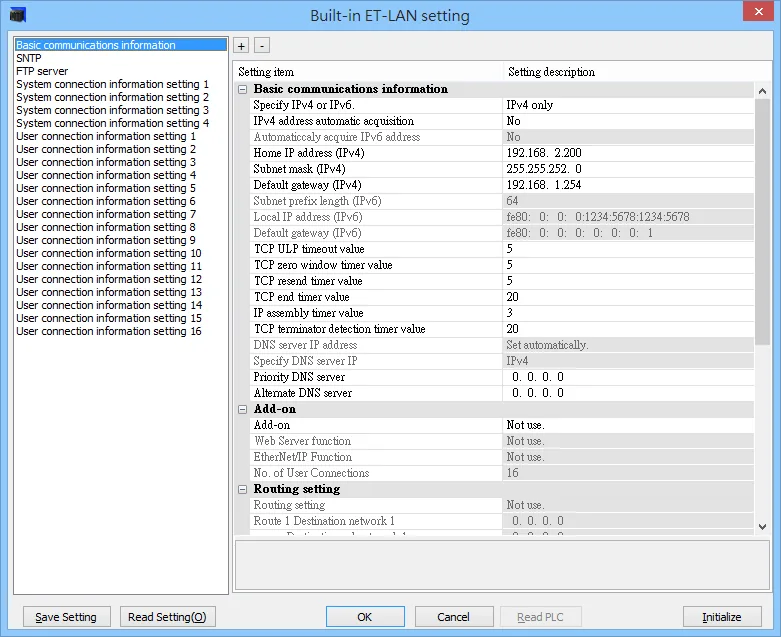
Task: Click the 'Default gateway (IPv4)' label
Action: click(x=307, y=185)
